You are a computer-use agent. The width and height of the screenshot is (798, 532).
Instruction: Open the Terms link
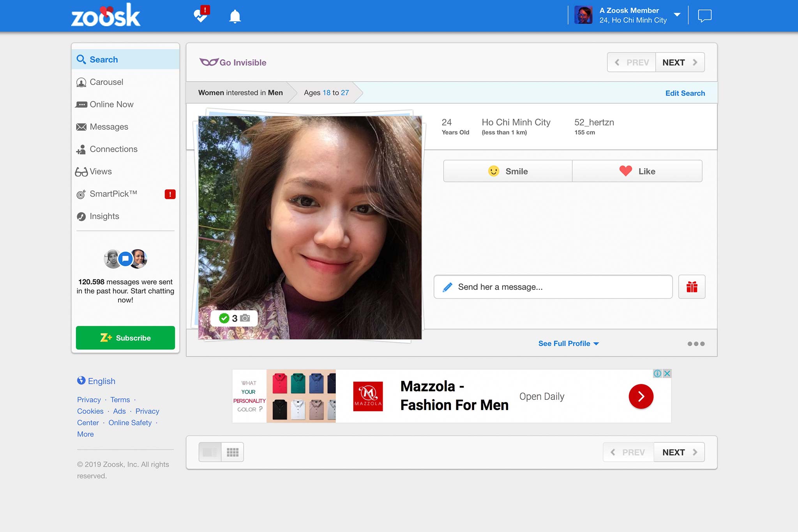120,399
